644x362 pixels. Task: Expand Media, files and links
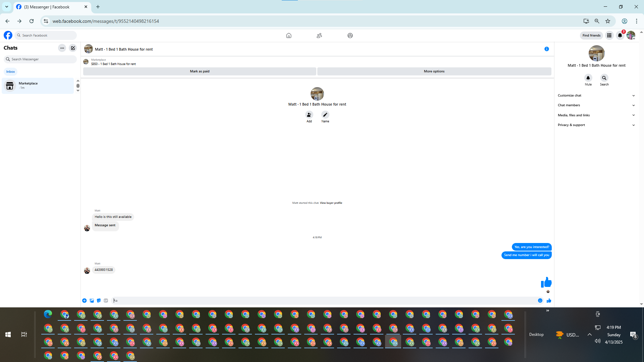[596, 115]
